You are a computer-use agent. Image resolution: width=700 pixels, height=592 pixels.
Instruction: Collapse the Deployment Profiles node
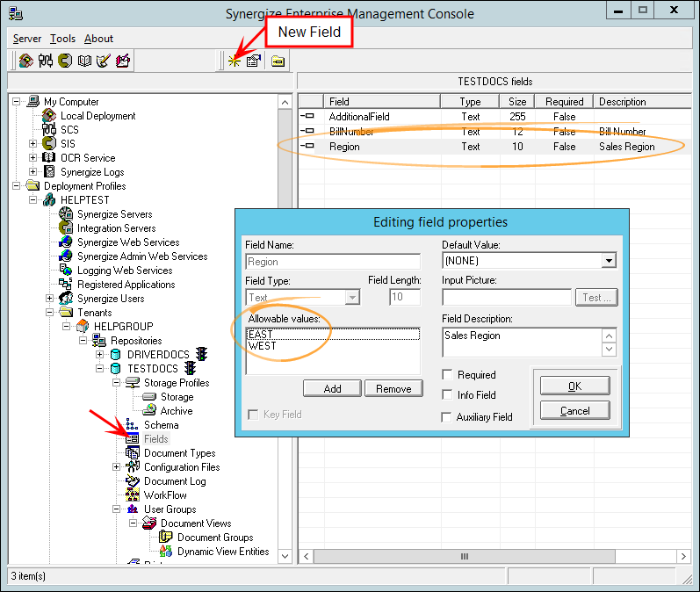click(x=16, y=185)
